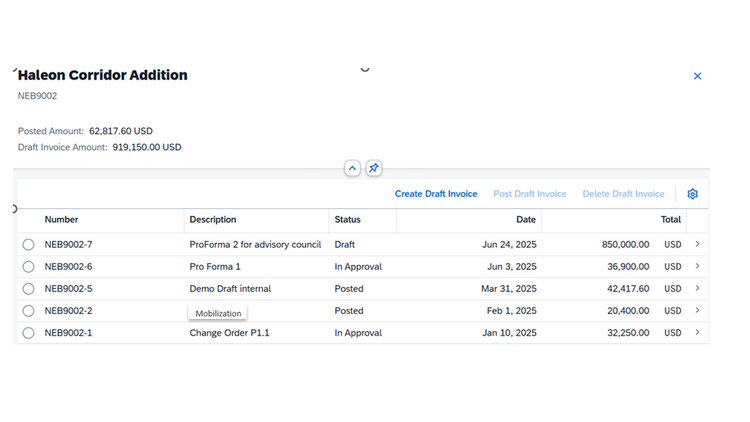The height and width of the screenshot is (422, 750).
Task: Click the Total column header
Action: pos(671,220)
